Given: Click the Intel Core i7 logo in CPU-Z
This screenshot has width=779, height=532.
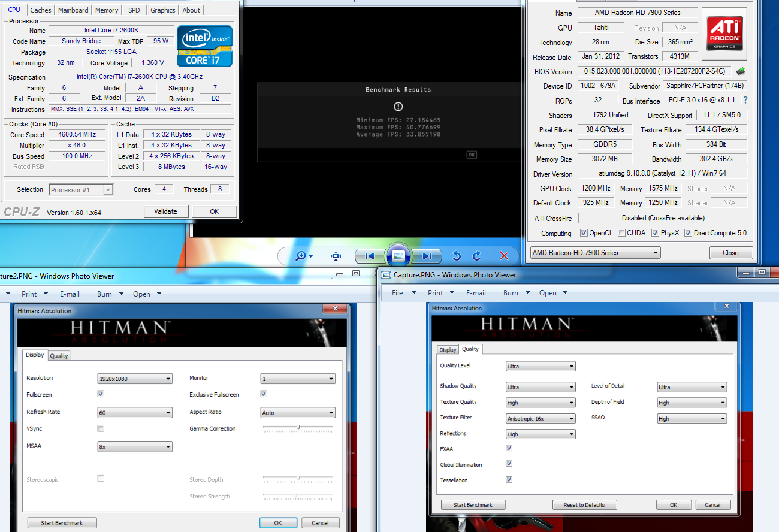Looking at the screenshot, I should 204,46.
